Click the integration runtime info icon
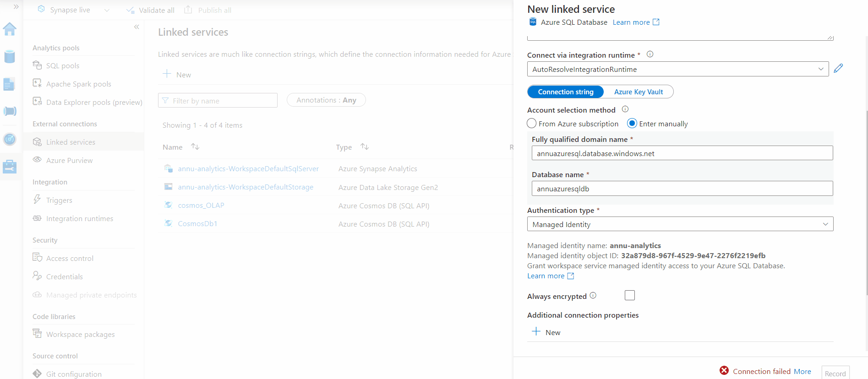Image resolution: width=868 pixels, height=379 pixels. coord(650,54)
